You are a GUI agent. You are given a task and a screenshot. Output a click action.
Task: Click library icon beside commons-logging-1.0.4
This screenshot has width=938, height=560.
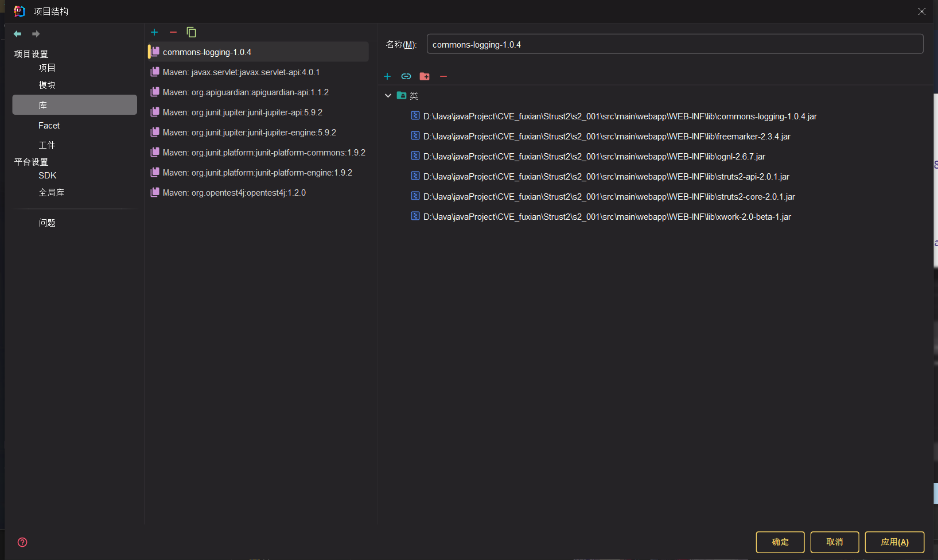155,52
